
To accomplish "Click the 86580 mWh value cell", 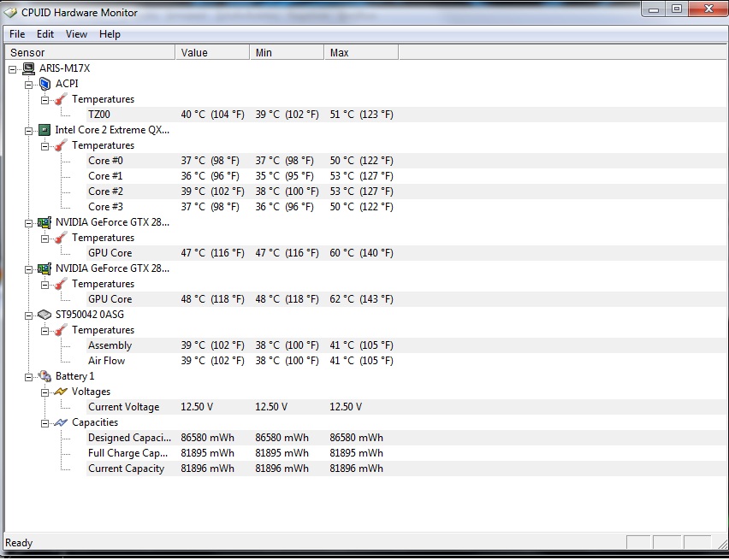I will (x=207, y=438).
